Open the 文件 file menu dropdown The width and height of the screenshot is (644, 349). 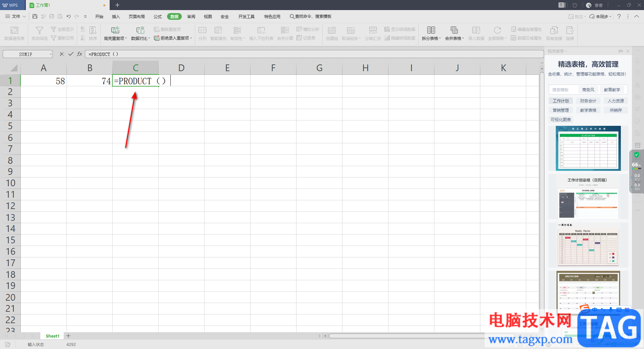pyautogui.click(x=16, y=16)
